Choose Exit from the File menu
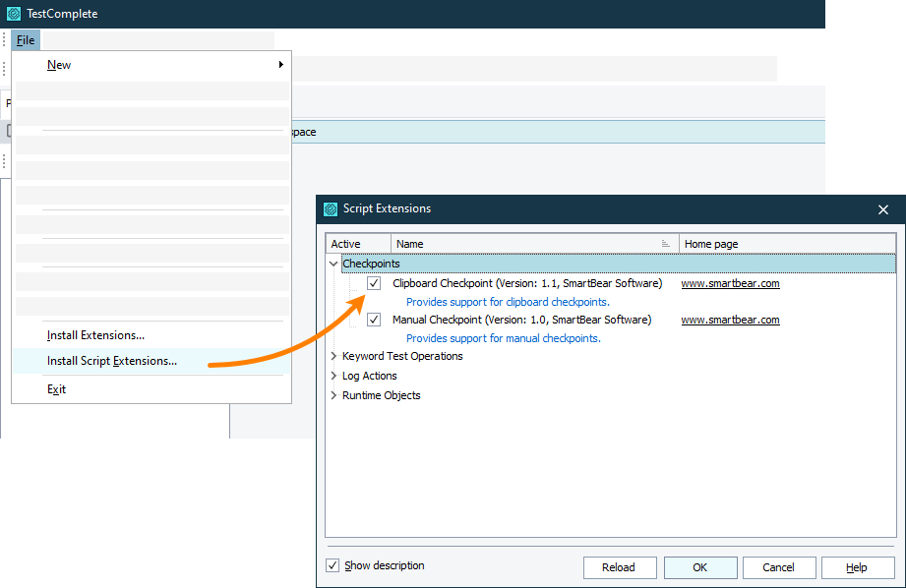 (x=56, y=388)
